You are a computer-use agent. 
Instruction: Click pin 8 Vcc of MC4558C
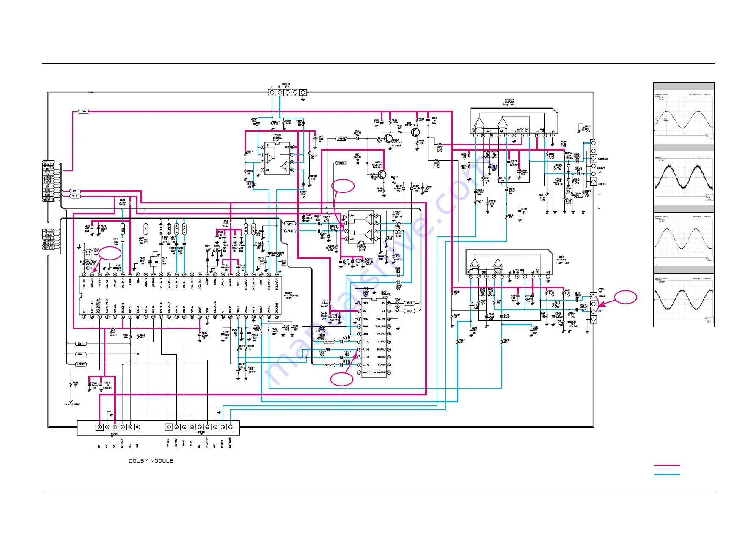292,147
